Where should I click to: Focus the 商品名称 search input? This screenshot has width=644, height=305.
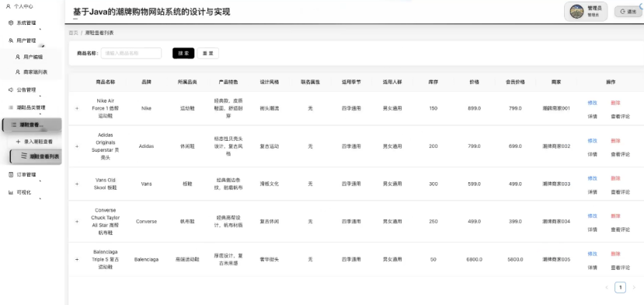click(x=131, y=53)
